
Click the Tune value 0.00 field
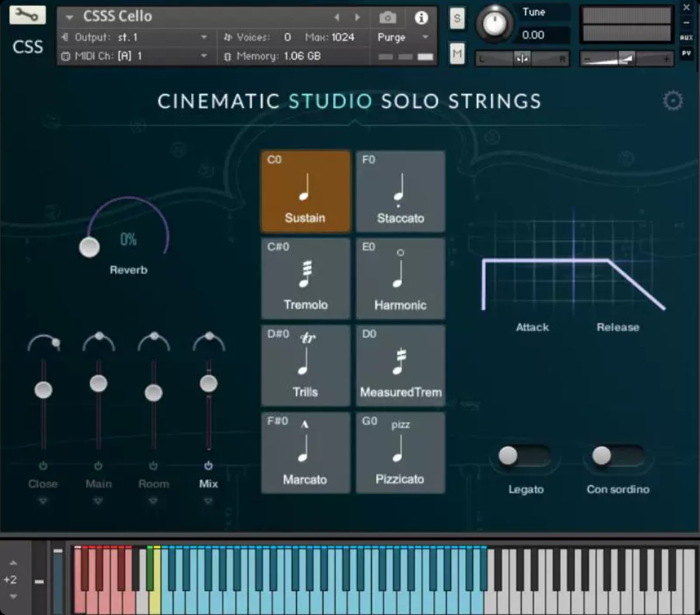point(540,35)
